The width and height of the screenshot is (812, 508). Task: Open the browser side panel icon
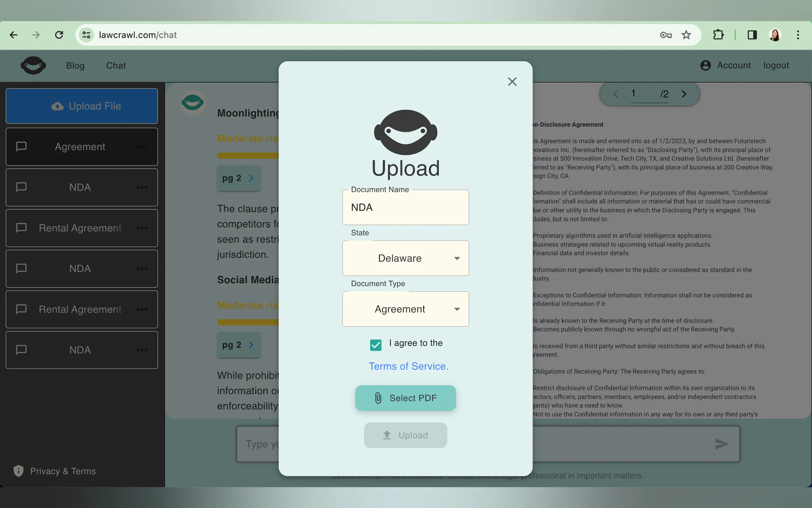pos(752,35)
